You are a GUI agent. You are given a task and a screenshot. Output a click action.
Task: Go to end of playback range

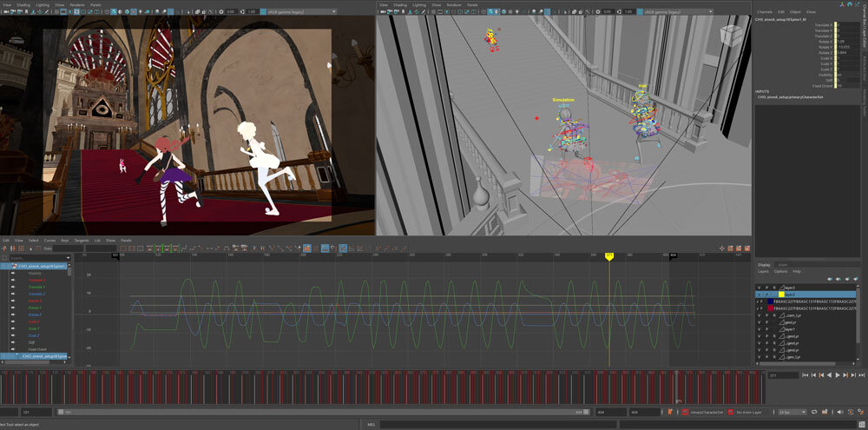861,375
